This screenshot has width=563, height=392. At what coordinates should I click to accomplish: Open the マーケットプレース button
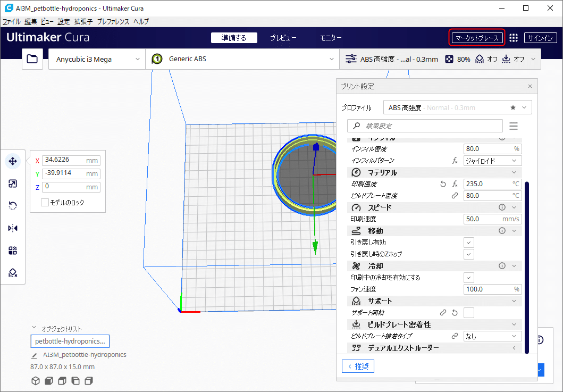click(477, 38)
